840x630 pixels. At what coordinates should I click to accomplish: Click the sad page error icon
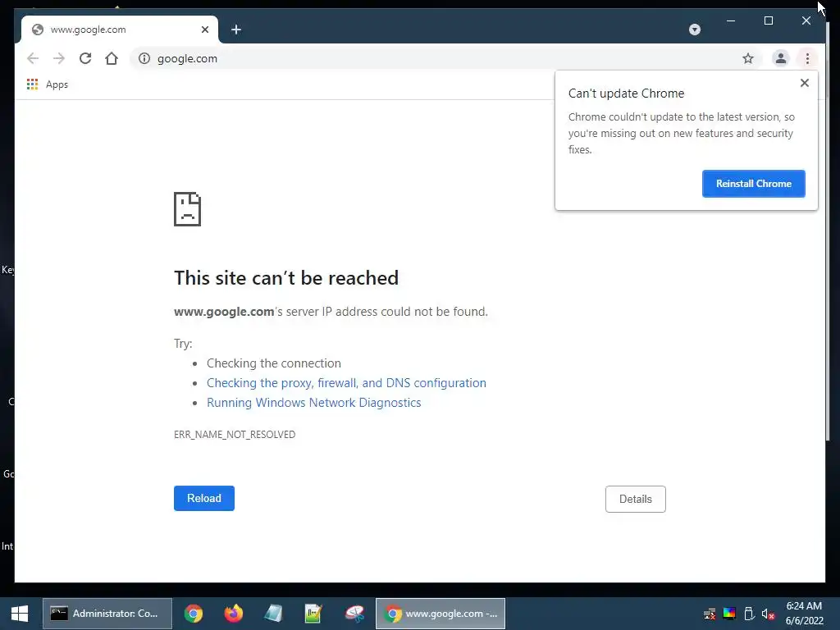click(x=188, y=209)
